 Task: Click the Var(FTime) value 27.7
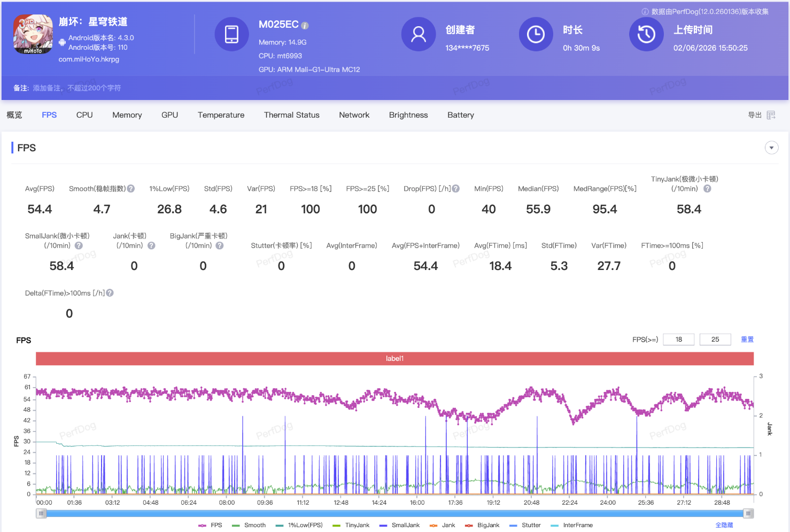tap(609, 266)
